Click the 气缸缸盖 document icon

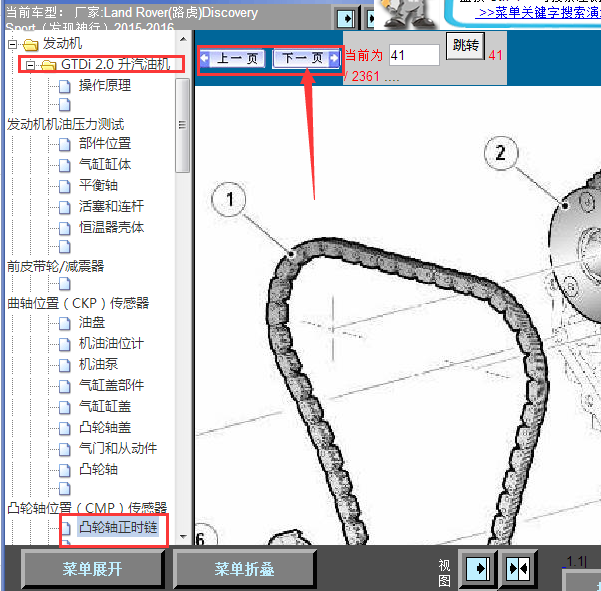tap(64, 407)
